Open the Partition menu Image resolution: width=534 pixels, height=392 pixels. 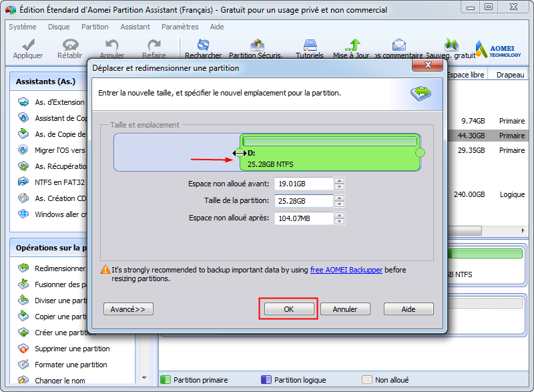pos(95,27)
